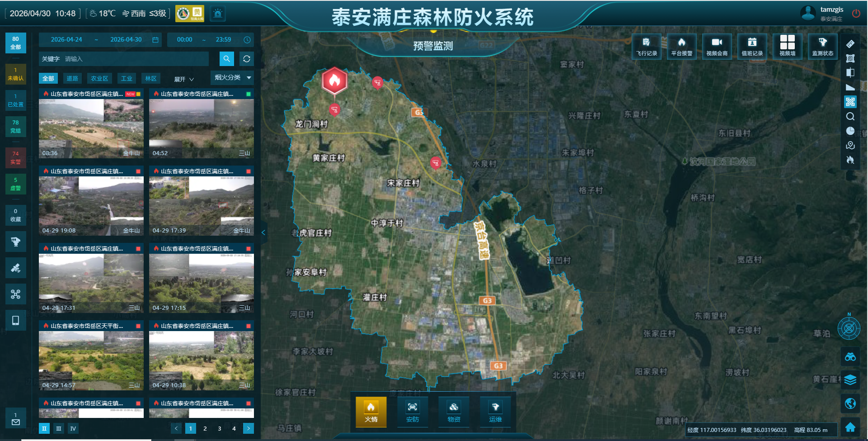Open the 08:36 金牛山 alert thumbnail
Image resolution: width=868 pixels, height=441 pixels.
click(x=91, y=129)
